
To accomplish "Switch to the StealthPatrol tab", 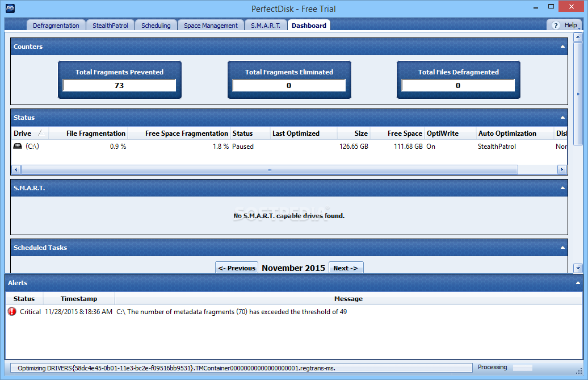I will pyautogui.click(x=110, y=25).
